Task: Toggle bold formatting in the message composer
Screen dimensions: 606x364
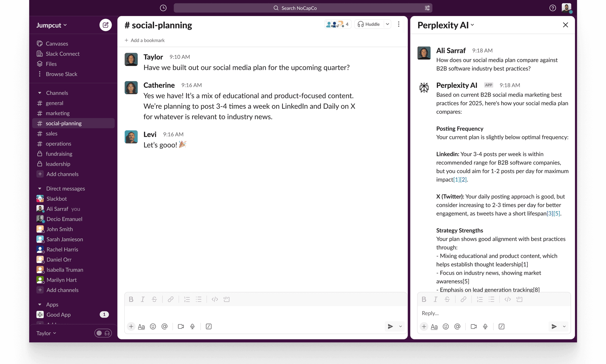Action: click(131, 299)
